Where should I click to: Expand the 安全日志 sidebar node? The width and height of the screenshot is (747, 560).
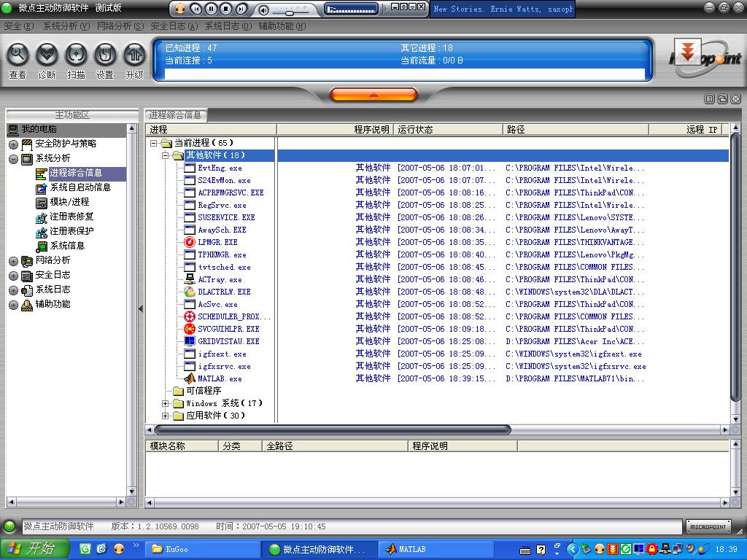click(13, 276)
